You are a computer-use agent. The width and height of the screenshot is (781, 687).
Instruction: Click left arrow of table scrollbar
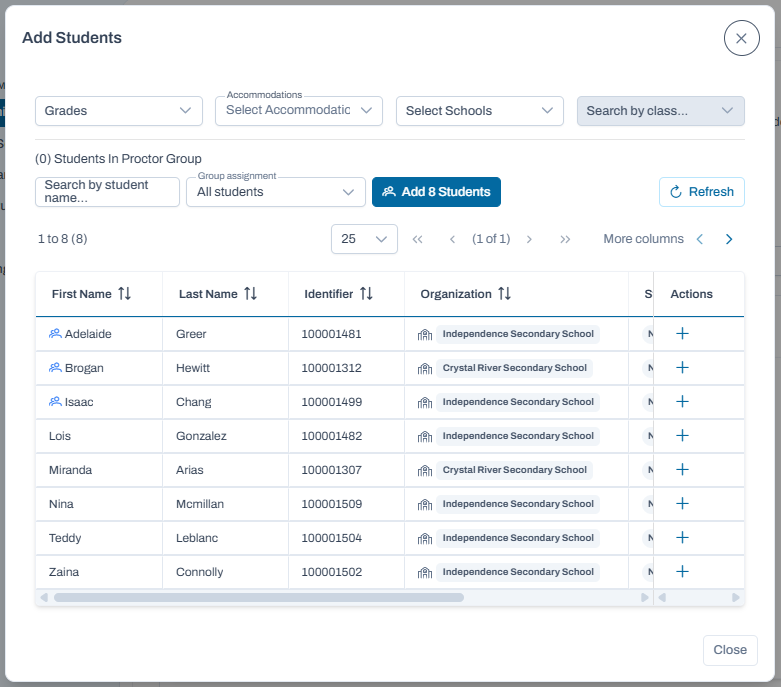pos(44,597)
